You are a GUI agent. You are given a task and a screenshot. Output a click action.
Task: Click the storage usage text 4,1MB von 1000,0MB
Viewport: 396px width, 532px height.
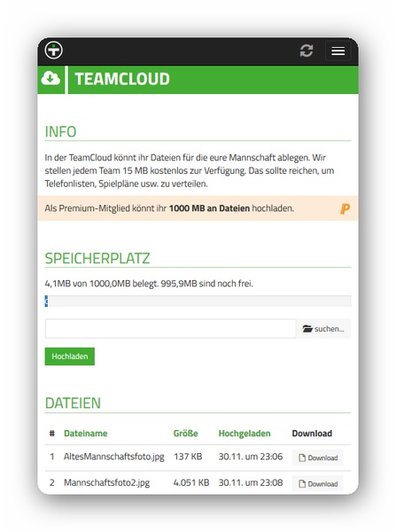tap(149, 284)
